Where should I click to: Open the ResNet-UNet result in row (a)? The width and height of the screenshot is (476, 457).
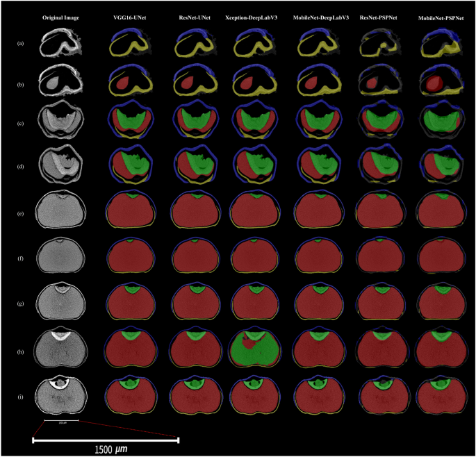coord(195,43)
